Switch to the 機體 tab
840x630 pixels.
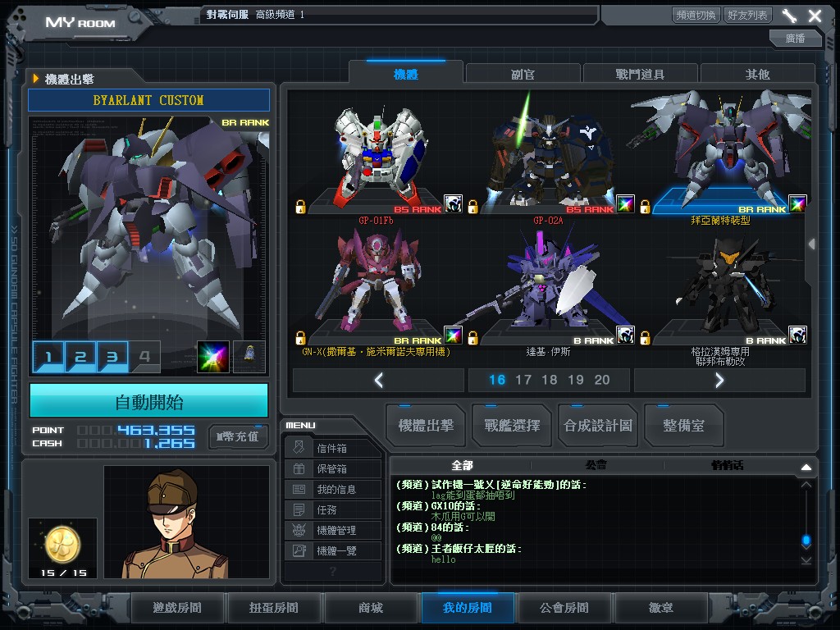[x=406, y=74]
